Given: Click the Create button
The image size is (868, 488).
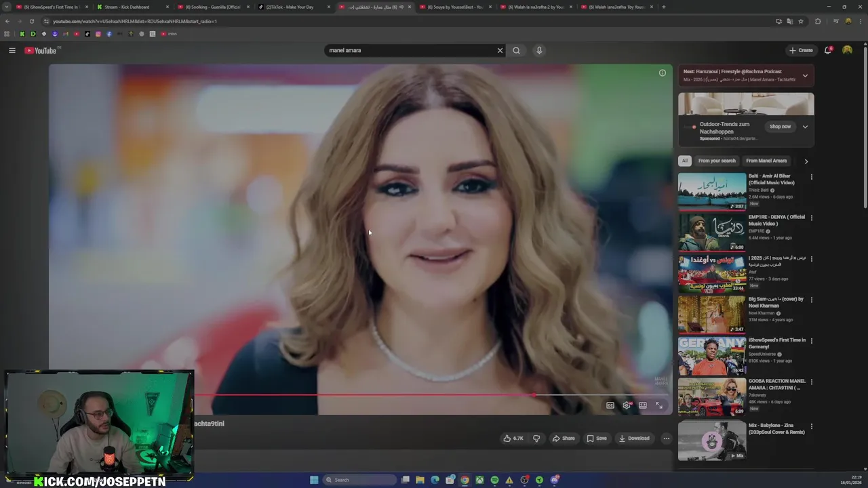Looking at the screenshot, I should click(801, 50).
